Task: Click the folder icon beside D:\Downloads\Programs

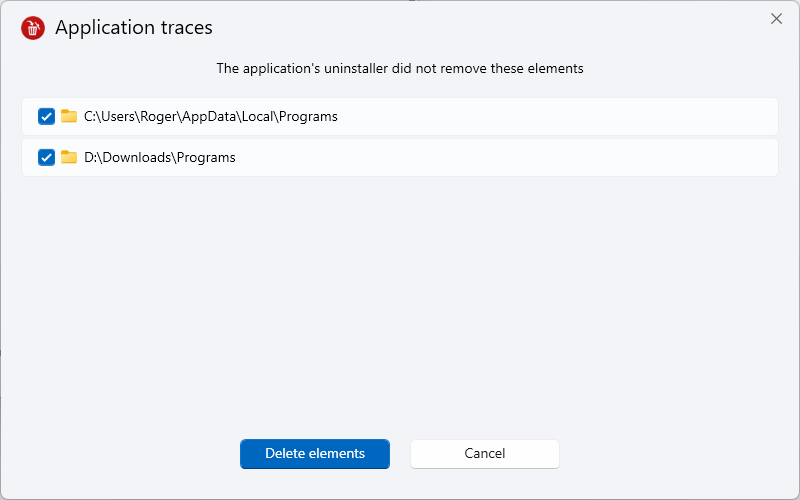Action: click(69, 157)
